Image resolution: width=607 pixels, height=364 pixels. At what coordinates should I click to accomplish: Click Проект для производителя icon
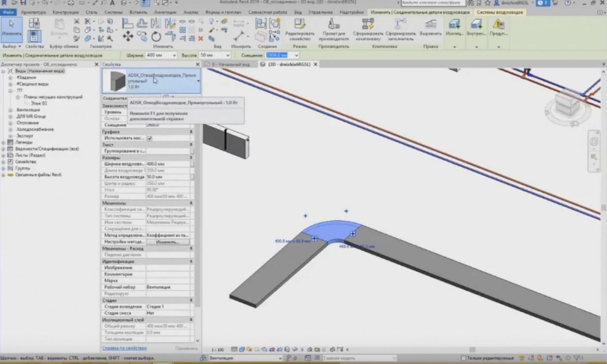tap(333, 29)
